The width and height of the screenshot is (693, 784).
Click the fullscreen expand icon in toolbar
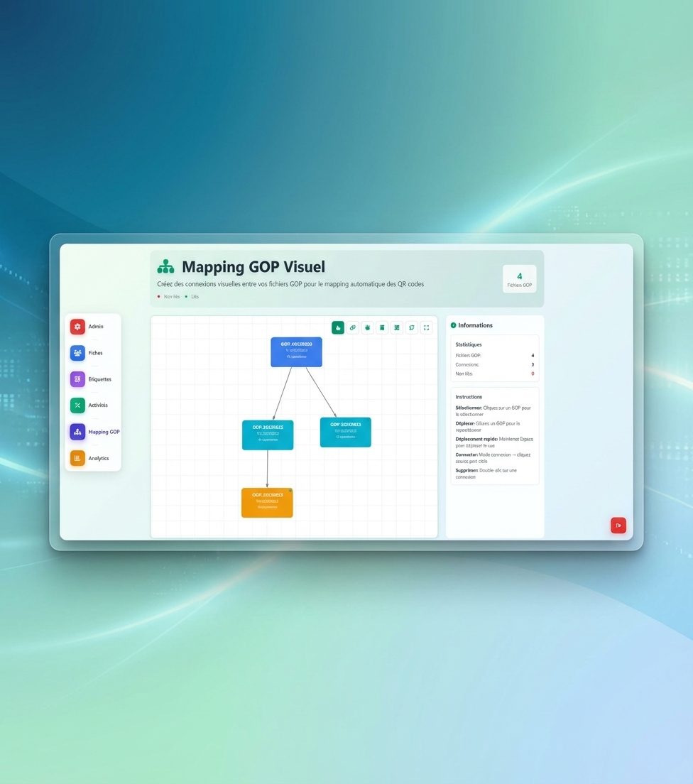pos(426,327)
